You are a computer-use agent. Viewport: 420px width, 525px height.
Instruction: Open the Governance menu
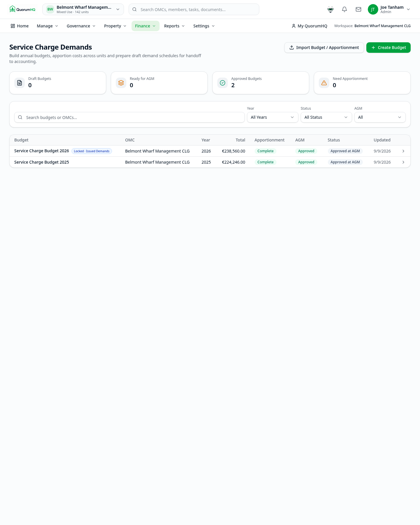click(81, 26)
